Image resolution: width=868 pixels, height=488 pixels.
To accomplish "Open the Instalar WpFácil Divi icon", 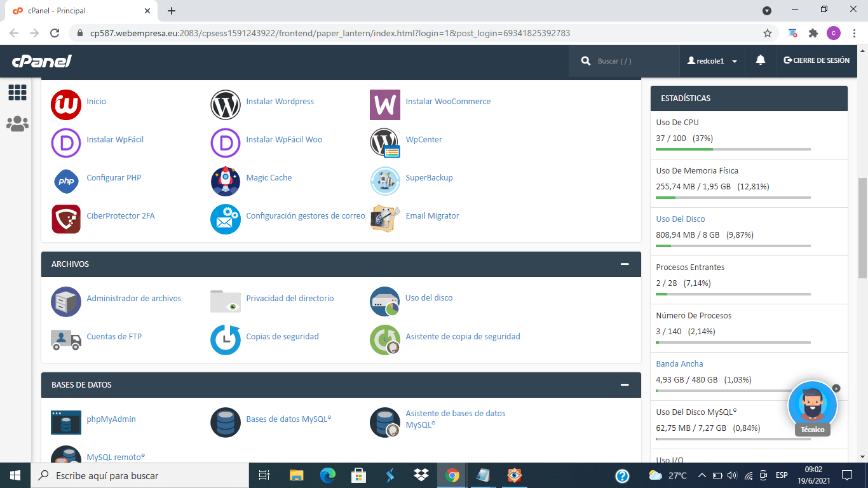I will click(66, 143).
